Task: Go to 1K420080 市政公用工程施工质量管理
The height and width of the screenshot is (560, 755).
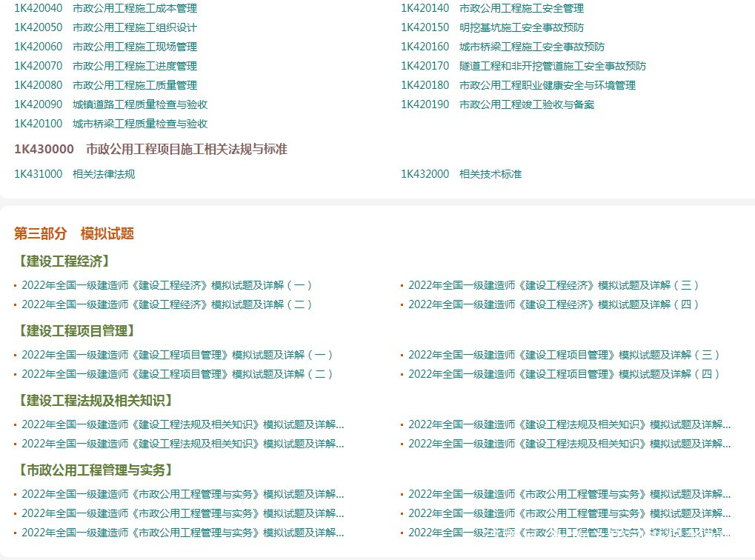Action: (105, 85)
